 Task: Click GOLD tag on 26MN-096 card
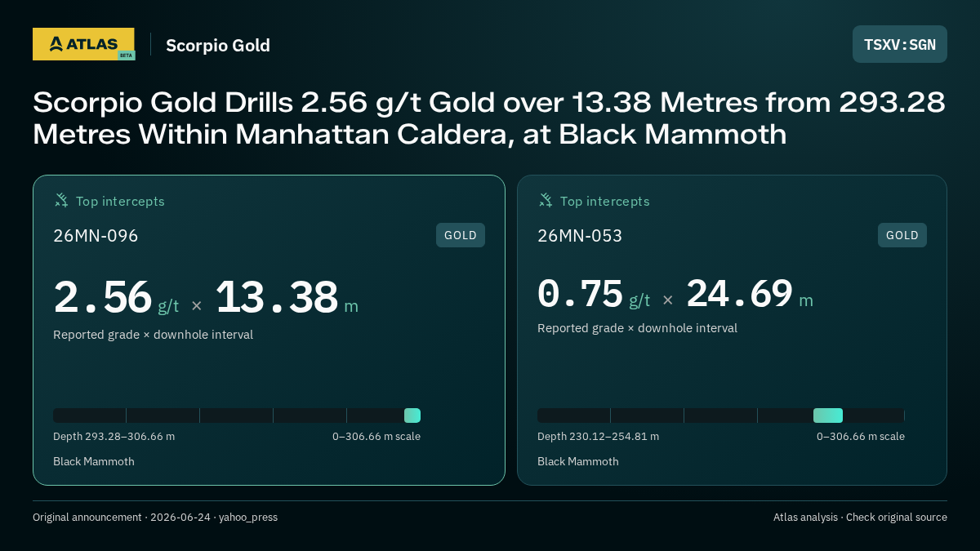[x=461, y=235]
